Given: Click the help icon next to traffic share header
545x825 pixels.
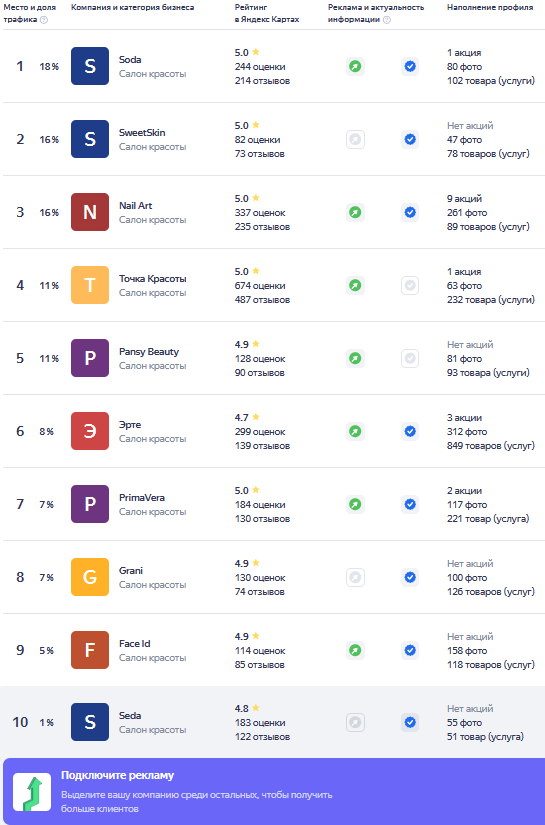Looking at the screenshot, I should tap(44, 20).
